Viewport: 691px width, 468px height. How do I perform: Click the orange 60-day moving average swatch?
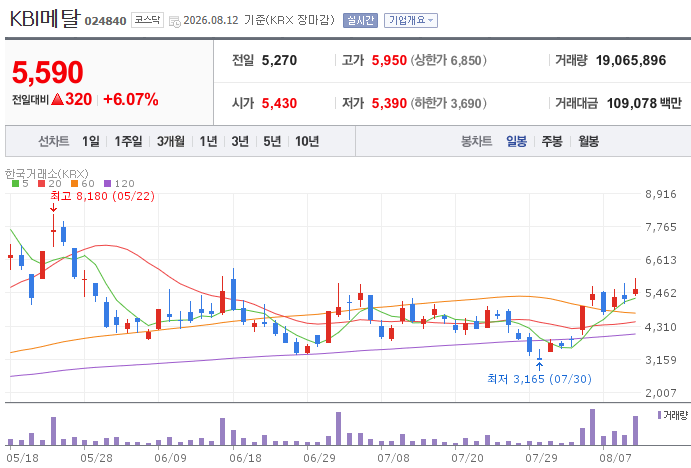click(74, 183)
